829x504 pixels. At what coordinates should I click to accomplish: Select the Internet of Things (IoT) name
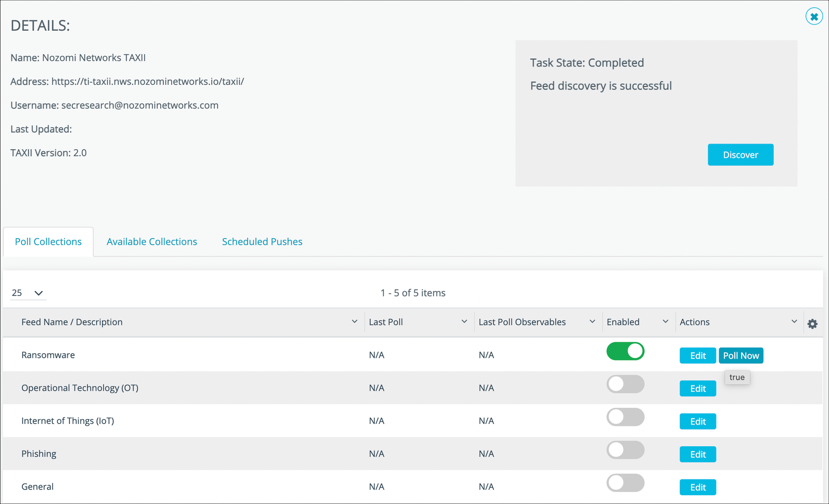[x=68, y=420]
